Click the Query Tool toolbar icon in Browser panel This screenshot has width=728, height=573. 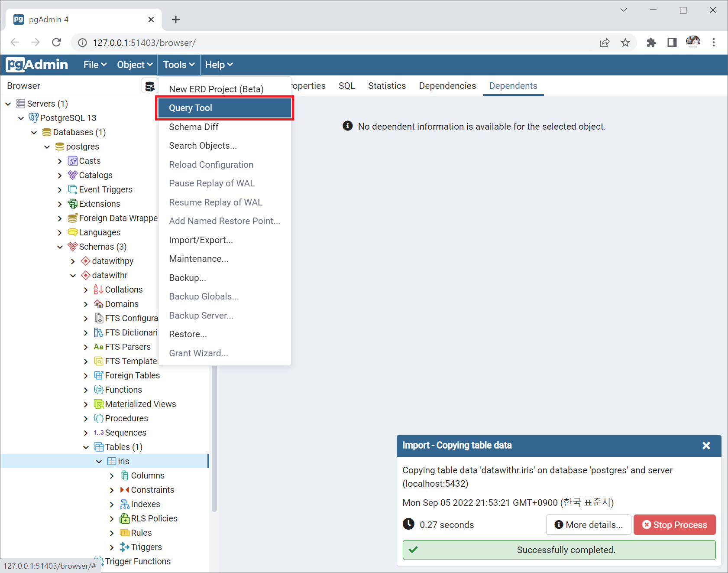coord(150,86)
